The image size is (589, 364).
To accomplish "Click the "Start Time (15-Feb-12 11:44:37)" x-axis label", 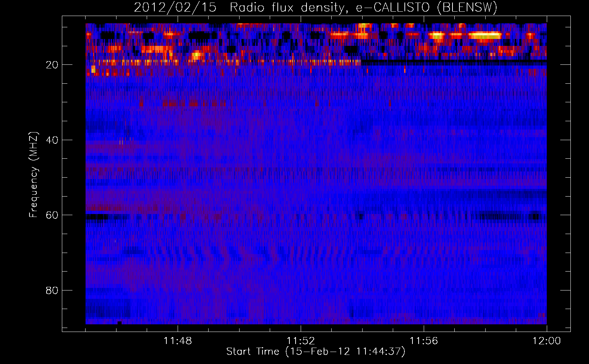I will click(316, 352).
